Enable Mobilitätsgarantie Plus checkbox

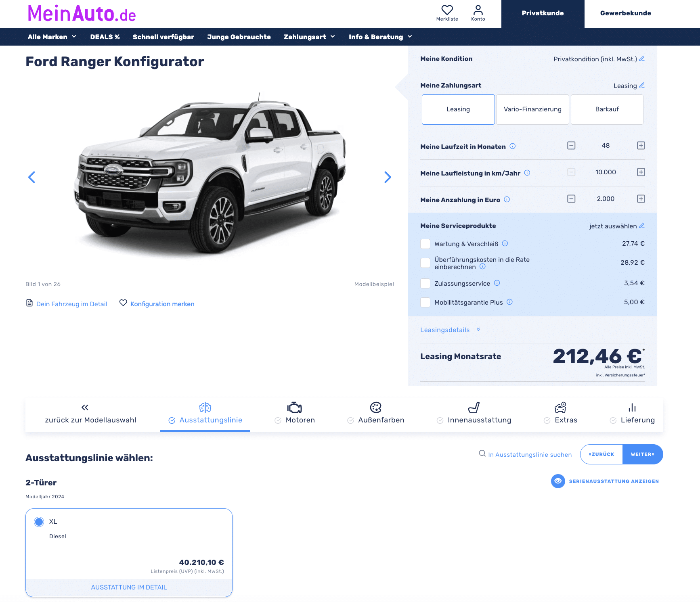[425, 302]
